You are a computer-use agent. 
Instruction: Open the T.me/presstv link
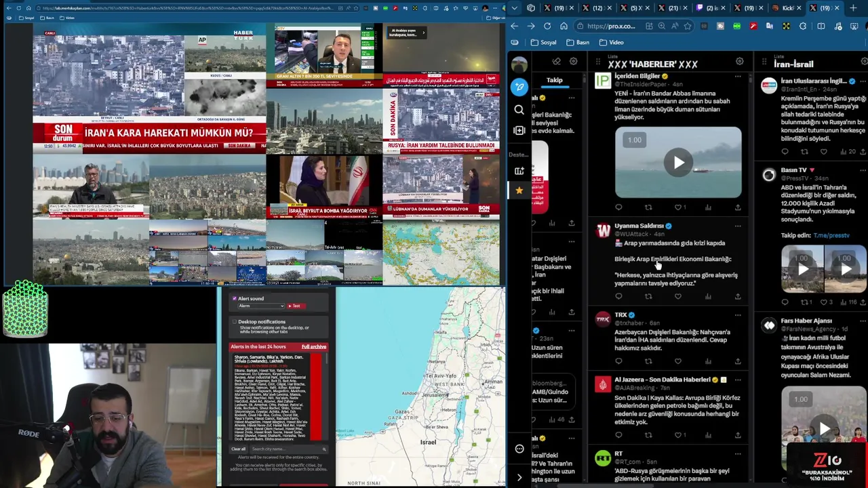[x=831, y=235]
